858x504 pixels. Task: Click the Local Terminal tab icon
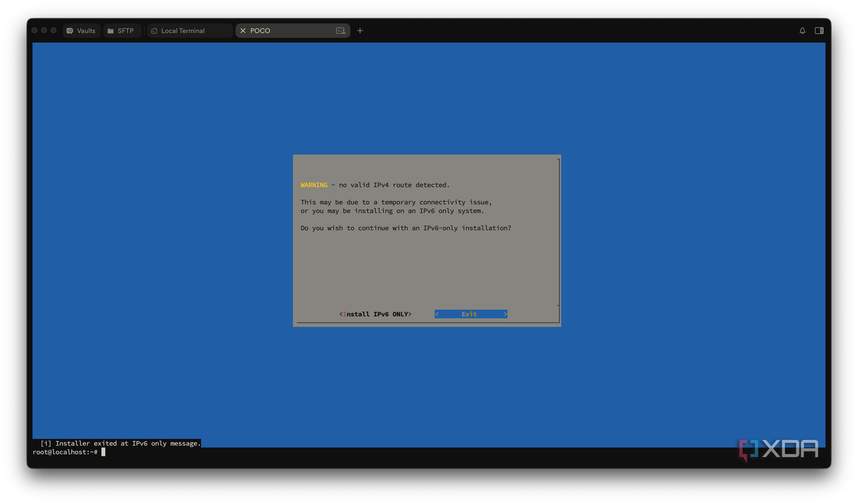pyautogui.click(x=154, y=30)
